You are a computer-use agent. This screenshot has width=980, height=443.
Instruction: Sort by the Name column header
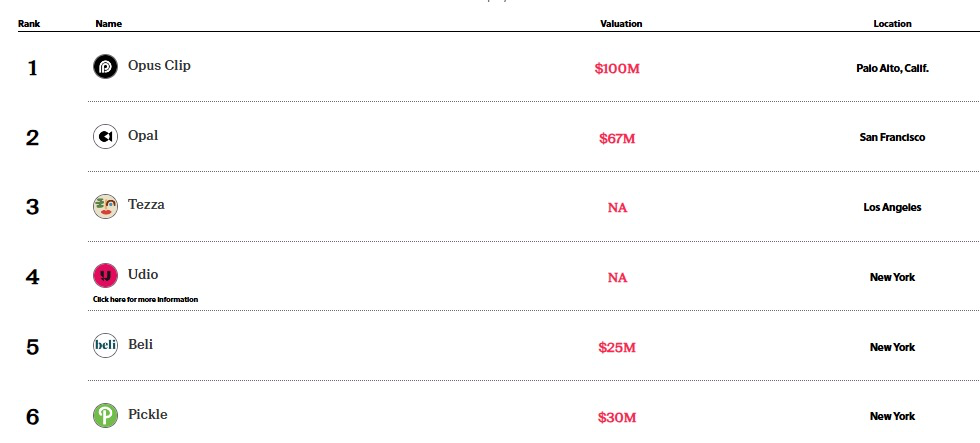click(108, 23)
